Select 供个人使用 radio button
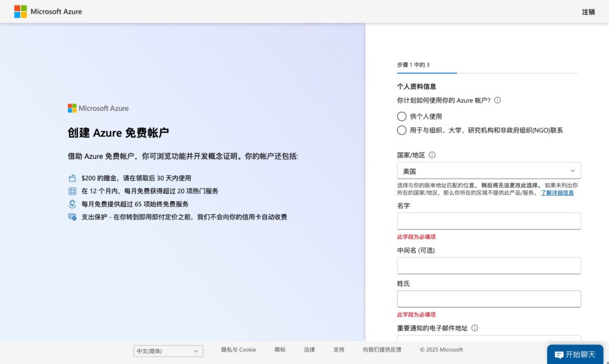 click(402, 117)
